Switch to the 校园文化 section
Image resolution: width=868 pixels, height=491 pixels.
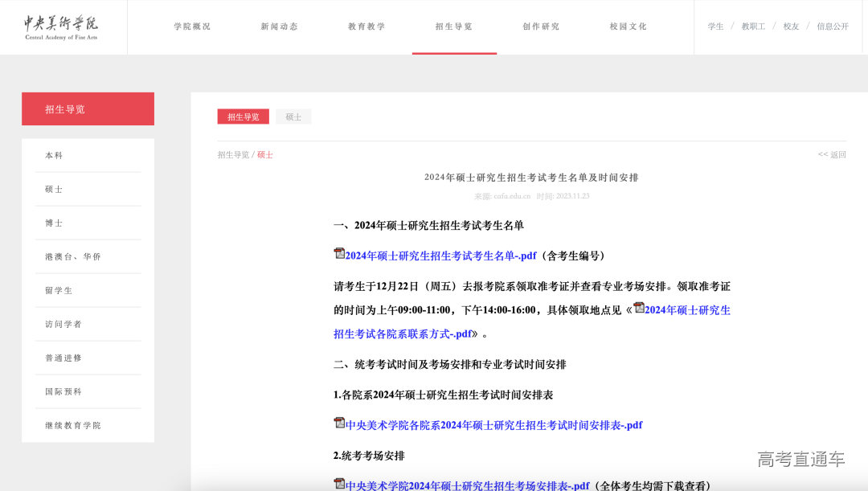point(628,26)
